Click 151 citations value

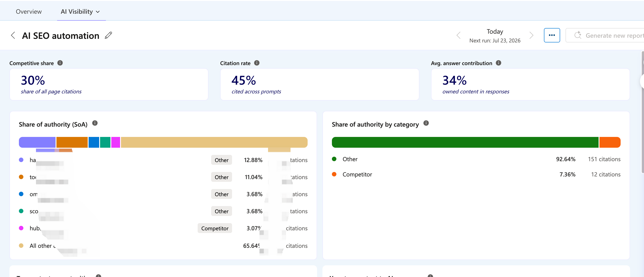pyautogui.click(x=604, y=159)
